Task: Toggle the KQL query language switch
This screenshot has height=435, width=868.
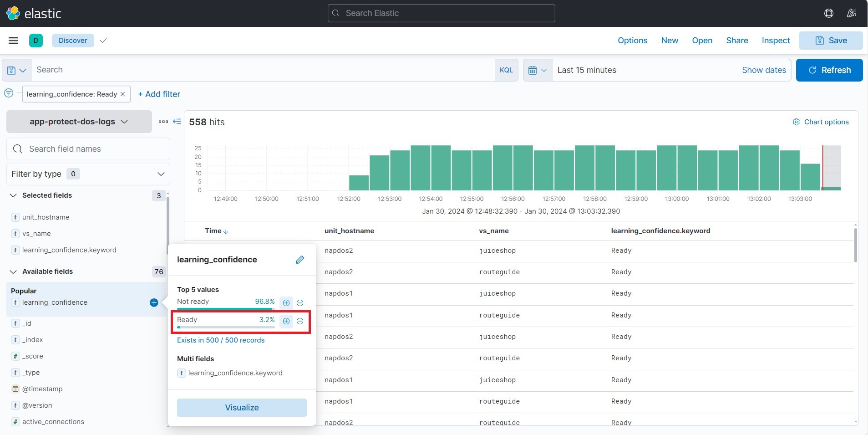Action: pos(506,70)
